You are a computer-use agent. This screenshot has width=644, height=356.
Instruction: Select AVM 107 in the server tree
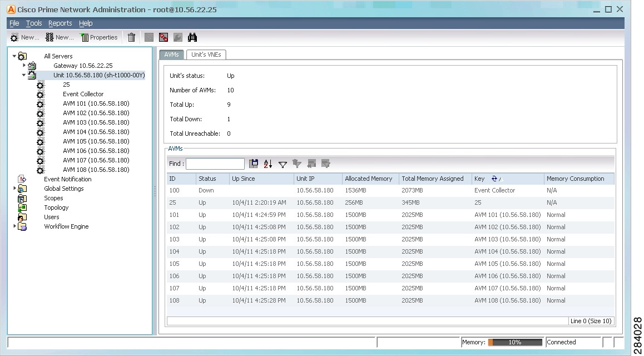pos(96,160)
